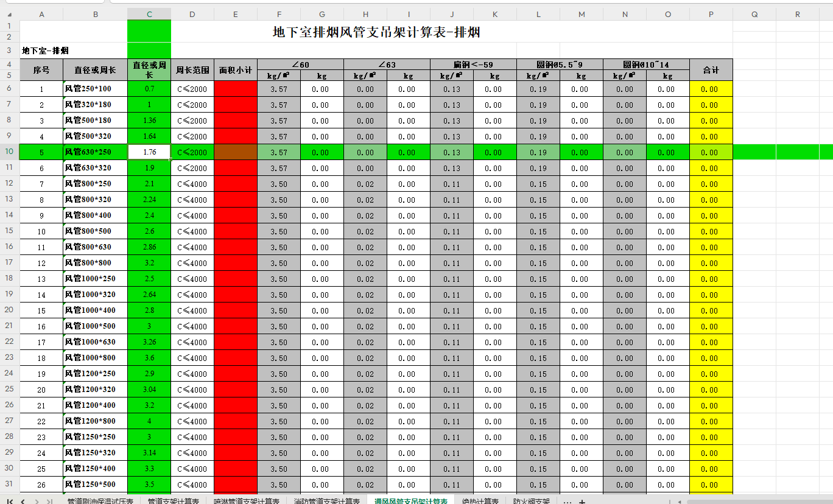Go to next sheet using arrow

(37, 501)
